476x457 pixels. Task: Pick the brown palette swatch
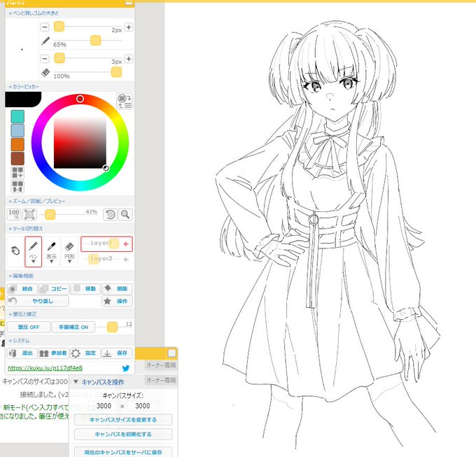click(17, 158)
